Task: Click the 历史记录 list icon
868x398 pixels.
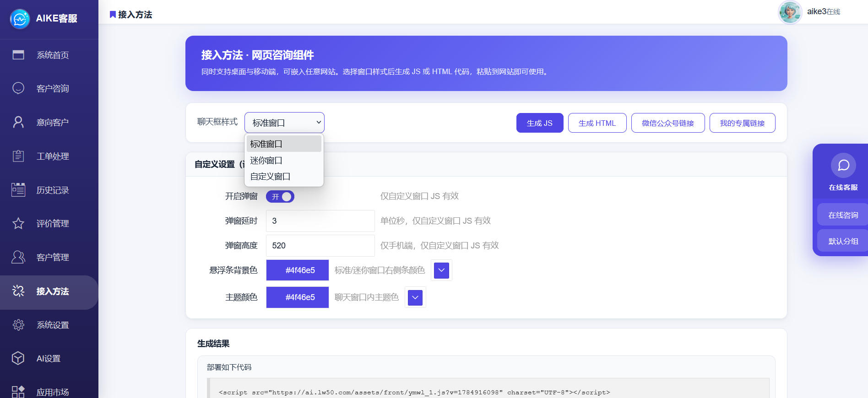Action: pos(18,189)
